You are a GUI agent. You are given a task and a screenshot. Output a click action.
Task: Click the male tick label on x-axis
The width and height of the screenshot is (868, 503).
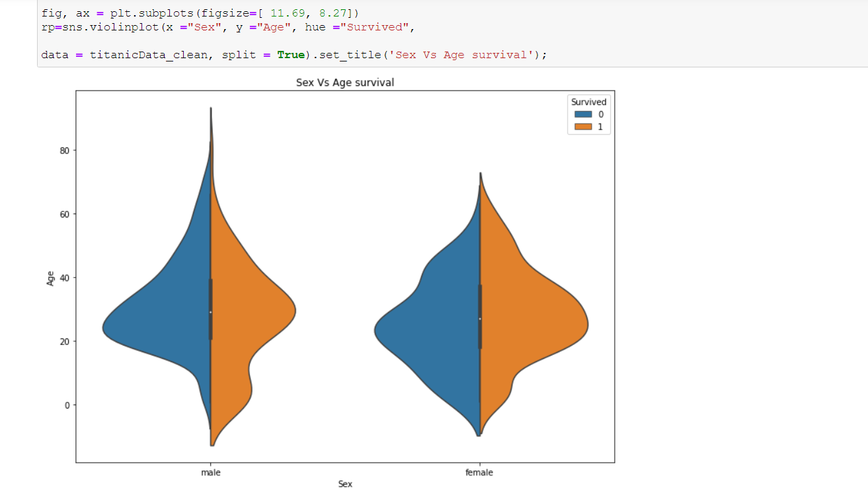tap(211, 473)
